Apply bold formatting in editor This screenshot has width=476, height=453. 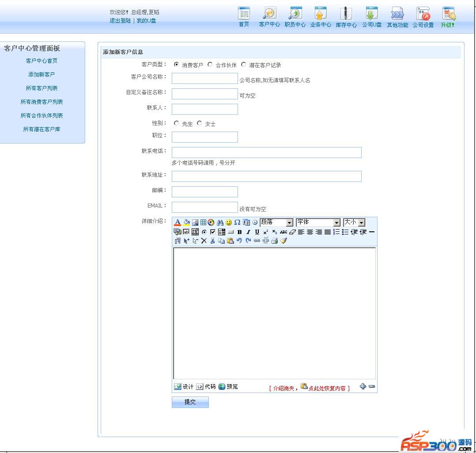coord(239,232)
